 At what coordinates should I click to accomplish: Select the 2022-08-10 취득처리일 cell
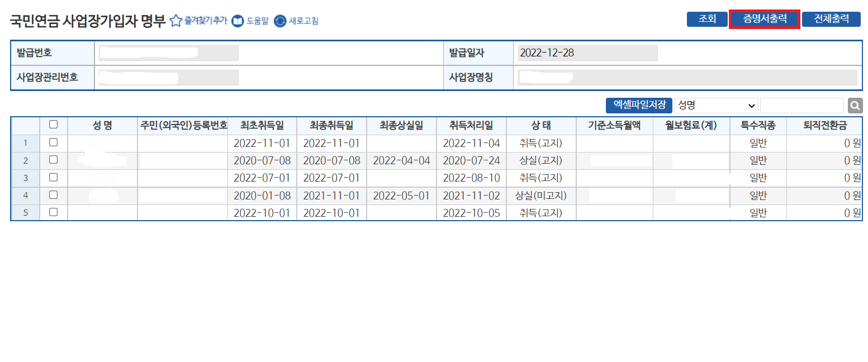[472, 178]
